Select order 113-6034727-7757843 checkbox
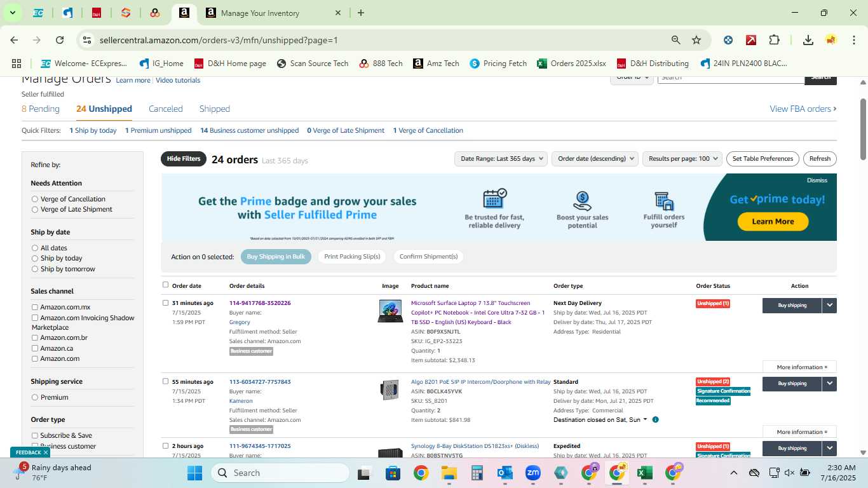The width and height of the screenshot is (868, 488). 165,381
